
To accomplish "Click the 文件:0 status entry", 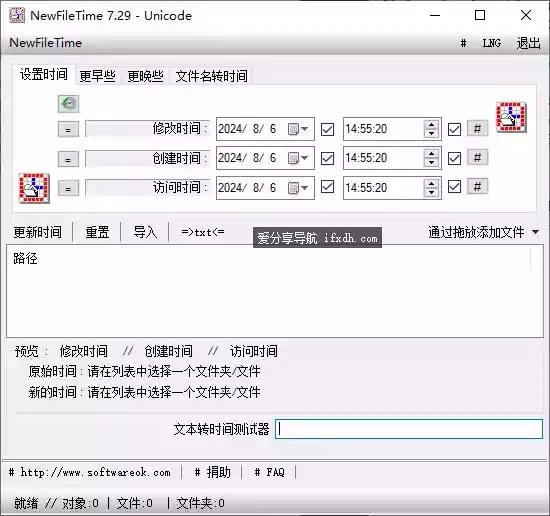I will [x=134, y=503].
